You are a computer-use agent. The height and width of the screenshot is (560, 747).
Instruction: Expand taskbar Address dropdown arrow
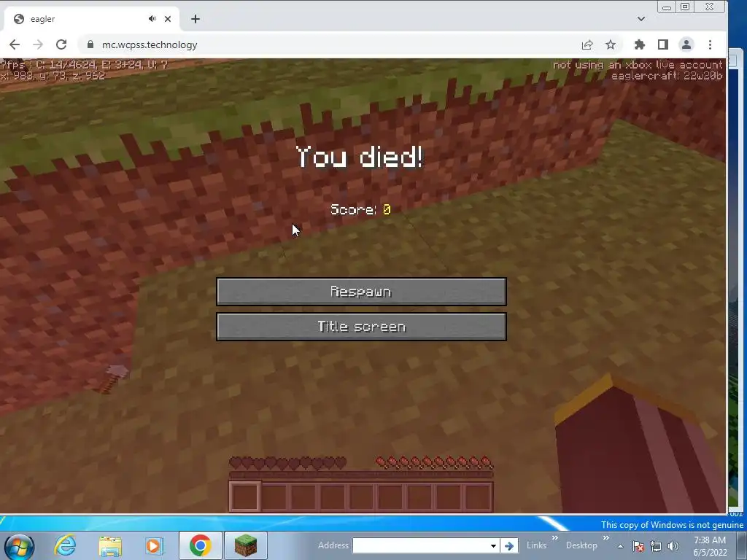point(494,545)
